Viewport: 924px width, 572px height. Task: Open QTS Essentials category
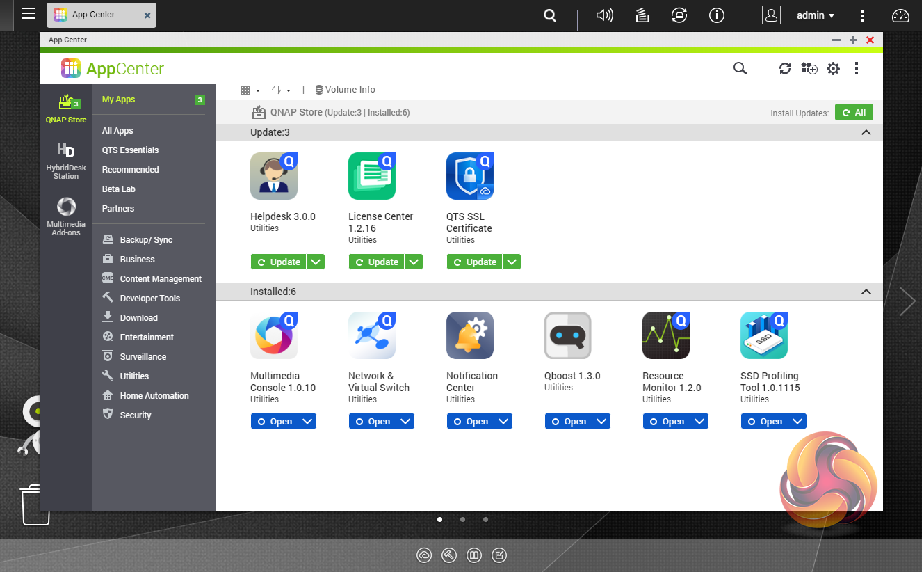click(x=130, y=150)
